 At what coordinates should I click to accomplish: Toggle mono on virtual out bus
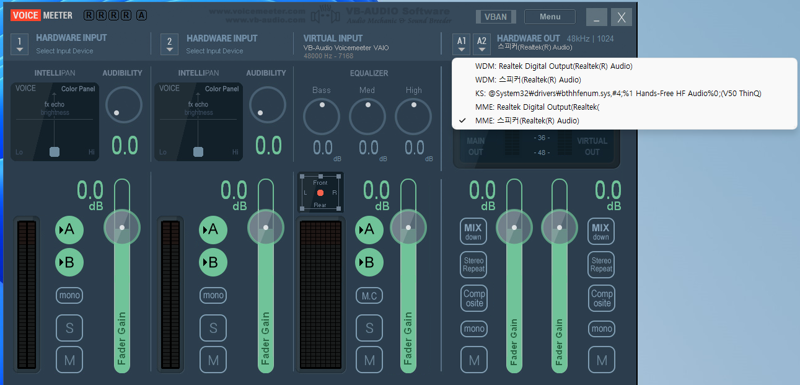pos(602,329)
